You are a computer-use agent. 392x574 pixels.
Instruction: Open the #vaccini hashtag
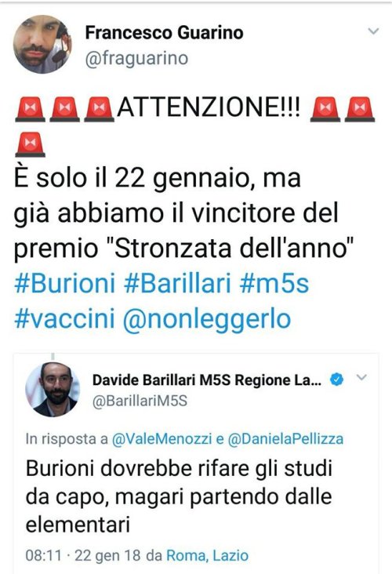tap(64, 318)
